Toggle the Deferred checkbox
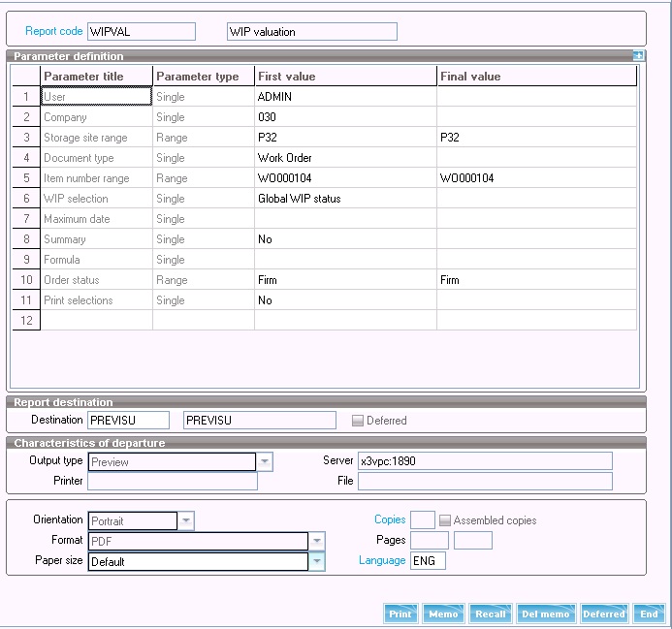The image size is (672, 629). click(x=358, y=421)
